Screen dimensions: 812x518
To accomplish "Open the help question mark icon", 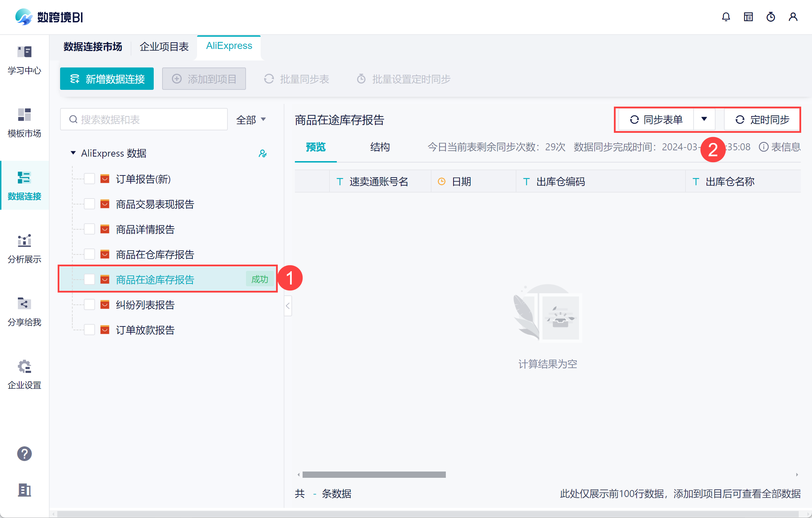I will tap(24, 454).
